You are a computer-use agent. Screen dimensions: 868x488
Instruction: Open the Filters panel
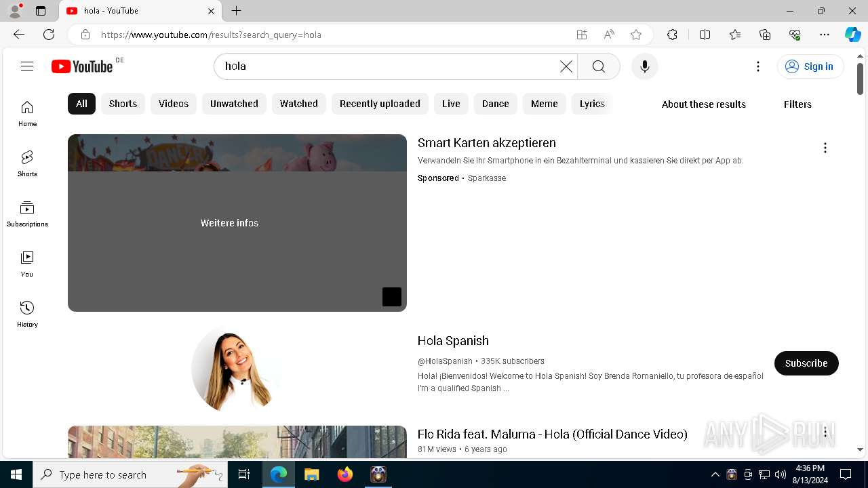pyautogui.click(x=797, y=104)
